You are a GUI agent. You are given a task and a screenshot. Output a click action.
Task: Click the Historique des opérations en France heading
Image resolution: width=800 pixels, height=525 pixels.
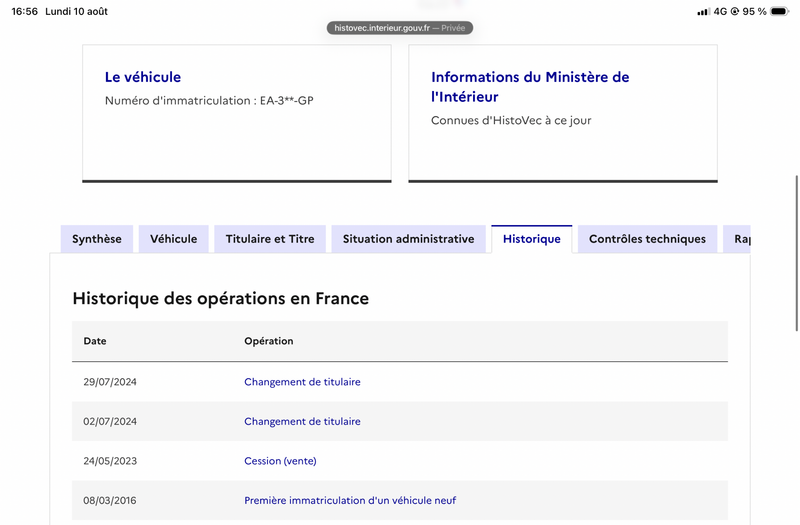tap(220, 298)
